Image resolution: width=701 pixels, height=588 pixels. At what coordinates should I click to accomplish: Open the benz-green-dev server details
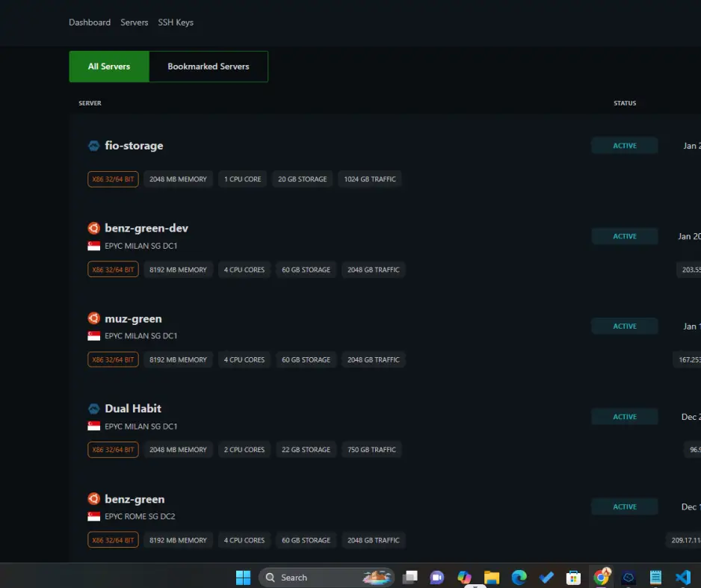coord(146,229)
